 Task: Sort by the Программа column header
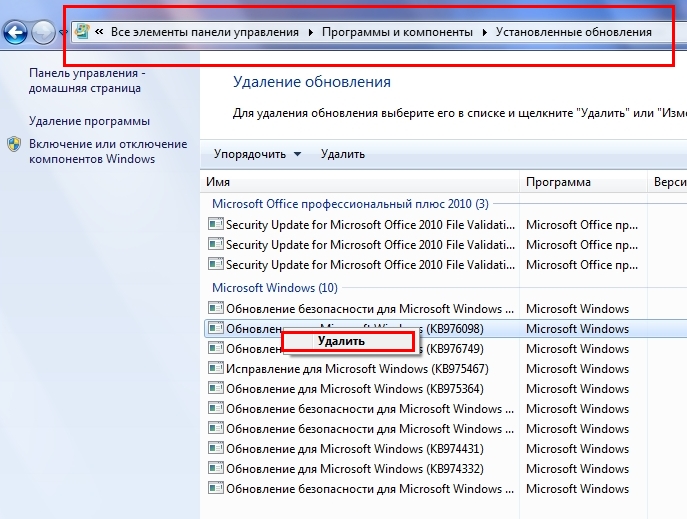583,182
